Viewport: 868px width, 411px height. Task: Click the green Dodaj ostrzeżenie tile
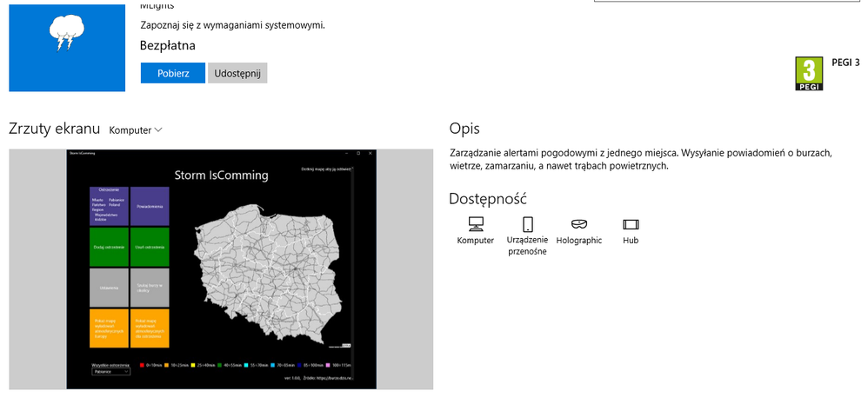[x=109, y=248]
